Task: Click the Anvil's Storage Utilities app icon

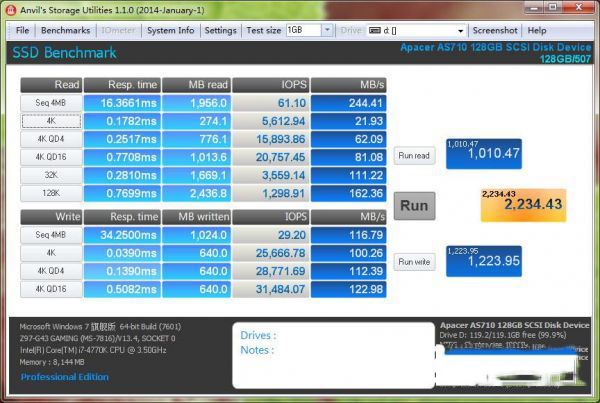Action: (x=11, y=10)
